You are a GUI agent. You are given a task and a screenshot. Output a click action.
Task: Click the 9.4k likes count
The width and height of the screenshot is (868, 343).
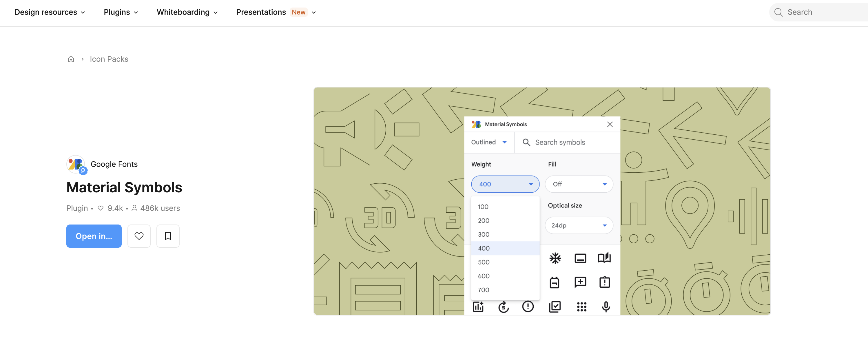pos(115,208)
